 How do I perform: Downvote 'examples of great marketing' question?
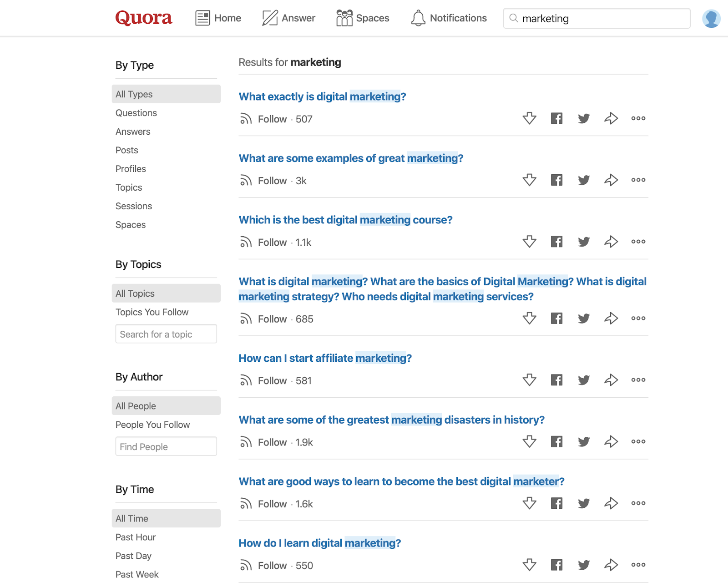tap(529, 180)
